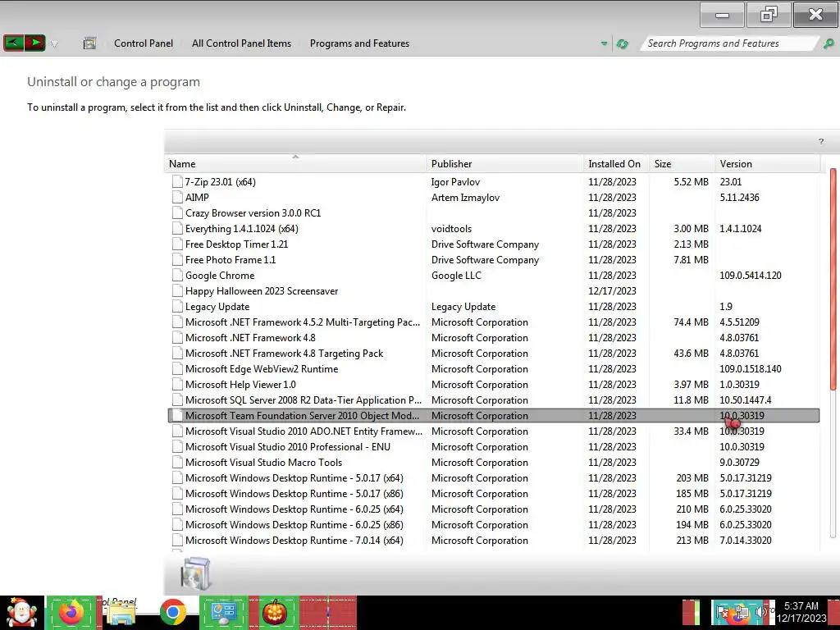Click the Google Chrome row icon in list

[177, 276]
